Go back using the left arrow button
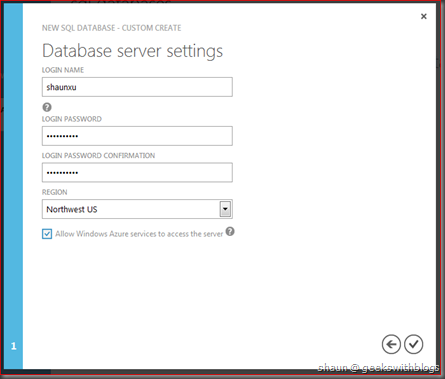The image size is (445, 379). (x=391, y=344)
